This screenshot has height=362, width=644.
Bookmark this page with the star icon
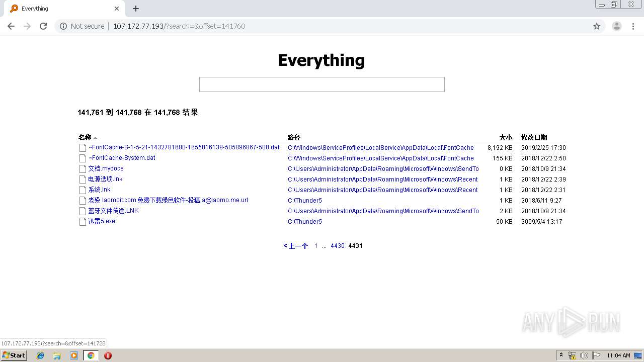pyautogui.click(x=597, y=26)
